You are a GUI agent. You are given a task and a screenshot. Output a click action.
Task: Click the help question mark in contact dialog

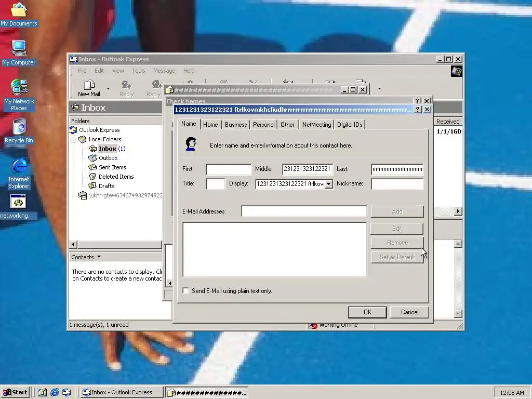coord(418,109)
